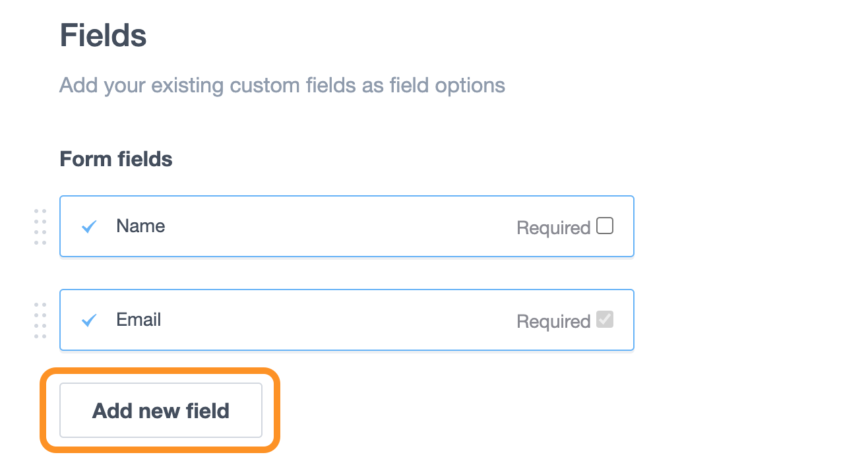868x463 pixels.
Task: Tick the Required checkbox for Name
Action: tap(604, 226)
